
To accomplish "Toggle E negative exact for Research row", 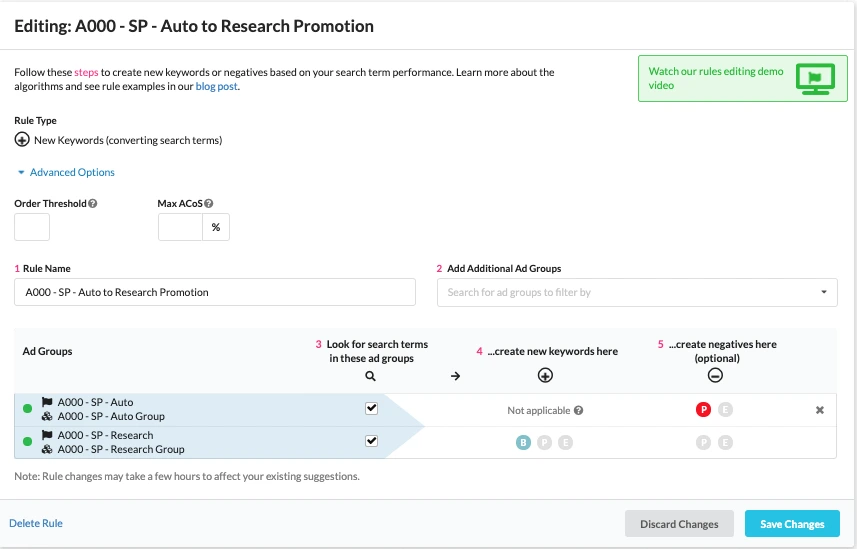I will tap(725, 442).
